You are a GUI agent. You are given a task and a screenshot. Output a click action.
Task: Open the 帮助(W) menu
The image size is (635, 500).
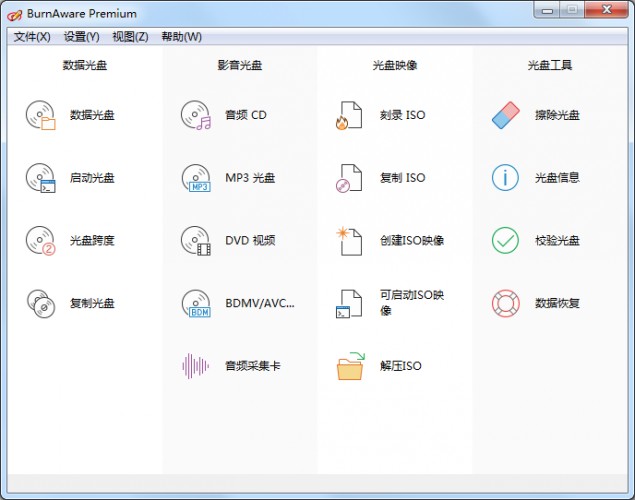click(x=181, y=37)
